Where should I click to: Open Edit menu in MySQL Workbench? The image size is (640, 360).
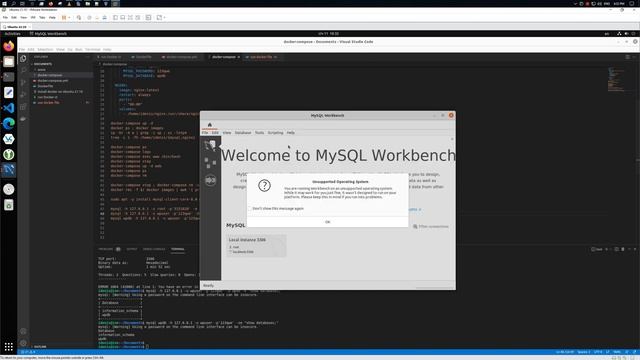coord(215,133)
